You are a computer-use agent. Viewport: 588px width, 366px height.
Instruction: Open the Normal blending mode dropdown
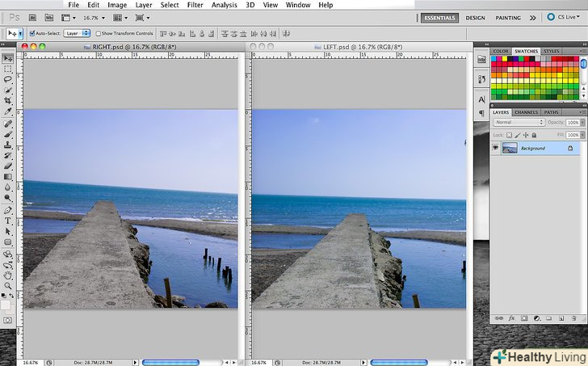519,122
